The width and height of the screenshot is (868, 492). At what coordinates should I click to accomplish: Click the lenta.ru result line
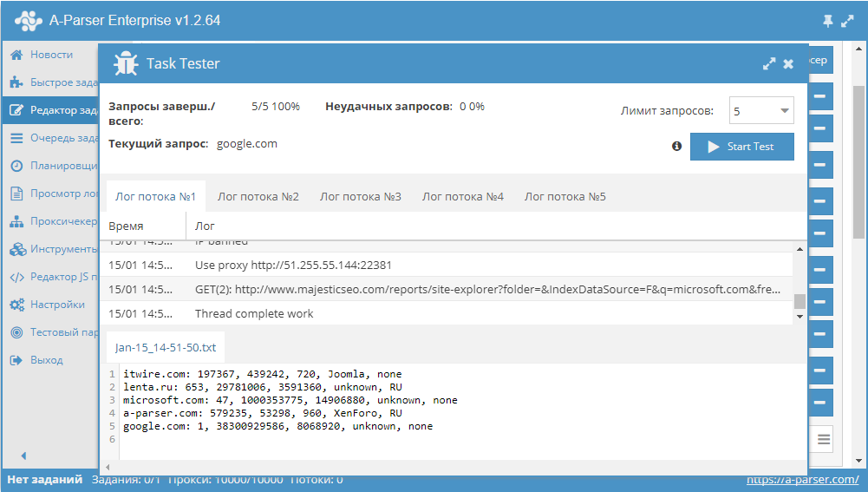coord(263,387)
